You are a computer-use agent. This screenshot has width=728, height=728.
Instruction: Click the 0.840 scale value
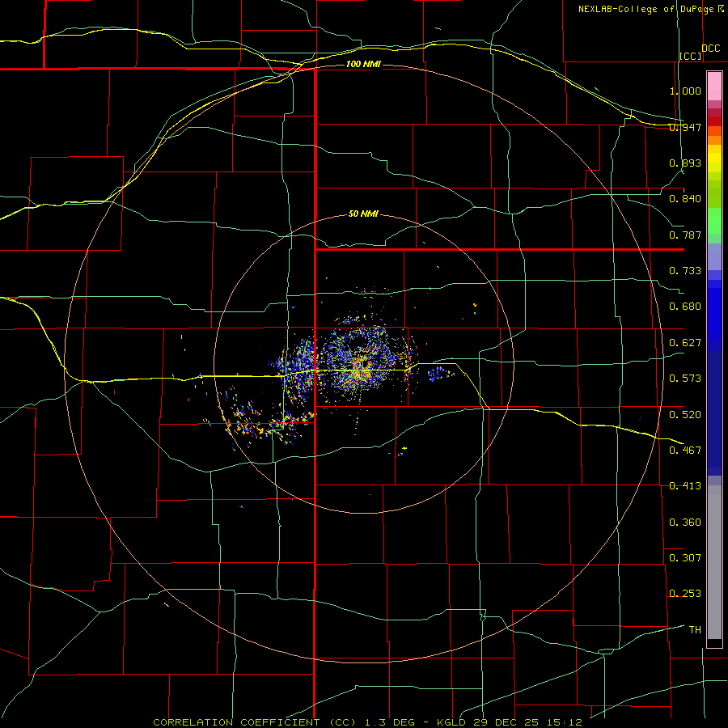(685, 199)
